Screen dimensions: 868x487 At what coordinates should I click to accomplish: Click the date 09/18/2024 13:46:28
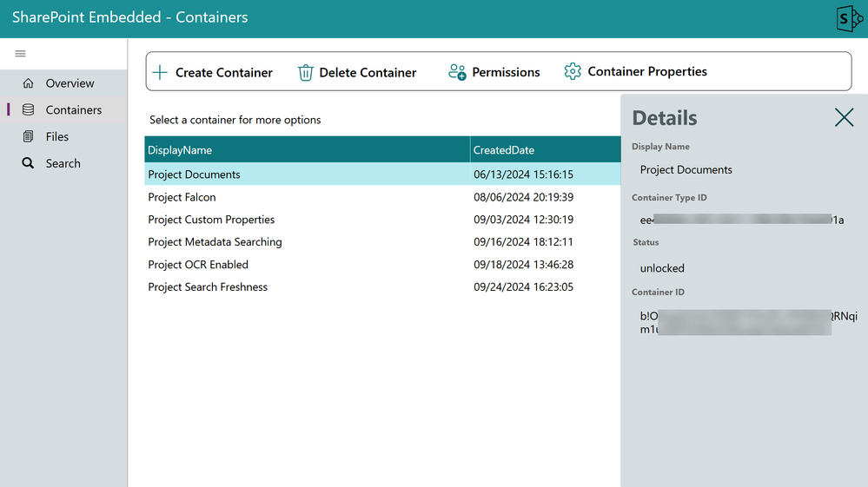pyautogui.click(x=523, y=265)
